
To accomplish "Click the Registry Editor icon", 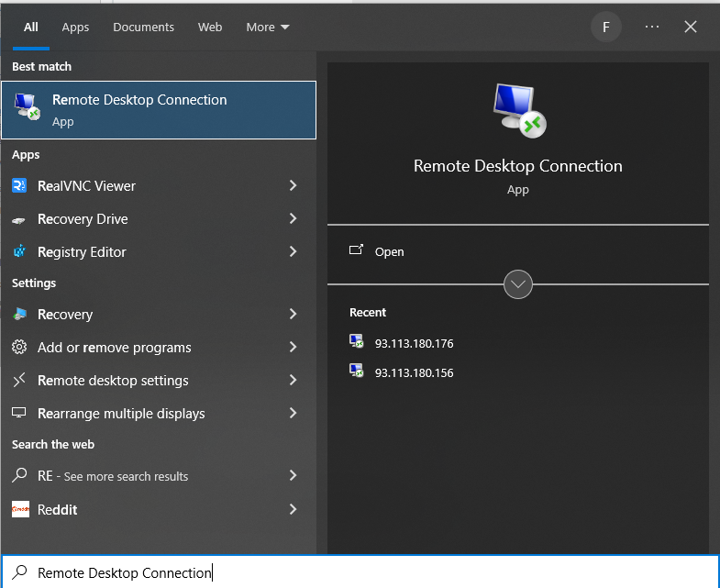I will click(19, 251).
